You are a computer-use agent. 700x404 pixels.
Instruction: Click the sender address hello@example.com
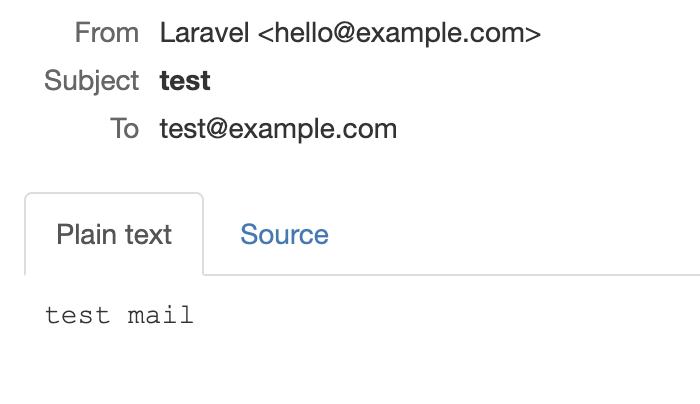coord(398,33)
